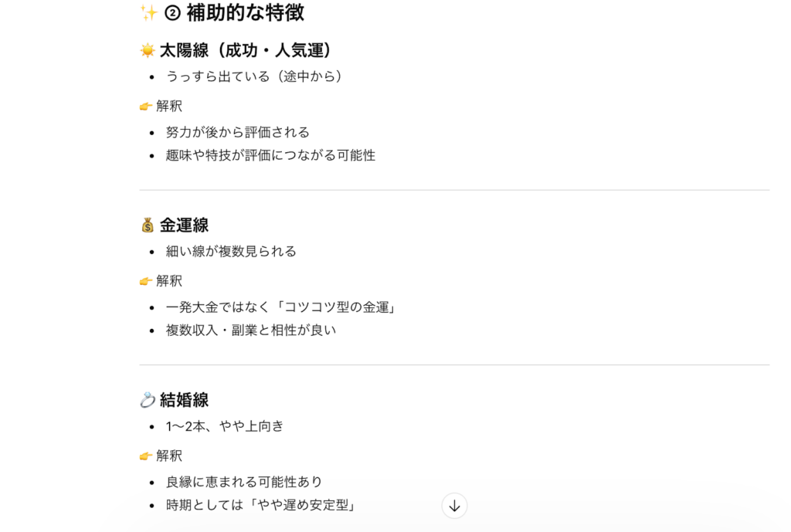Click the sparkles icon beside 補助的な特徴
Image resolution: width=791 pixels, height=532 pixels.
click(146, 13)
